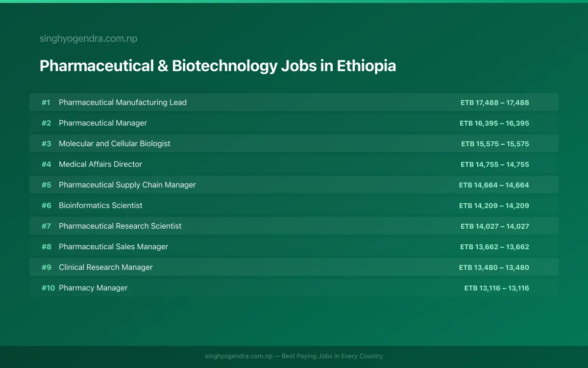
Task: Click the #1 rank number
Action: click(46, 103)
